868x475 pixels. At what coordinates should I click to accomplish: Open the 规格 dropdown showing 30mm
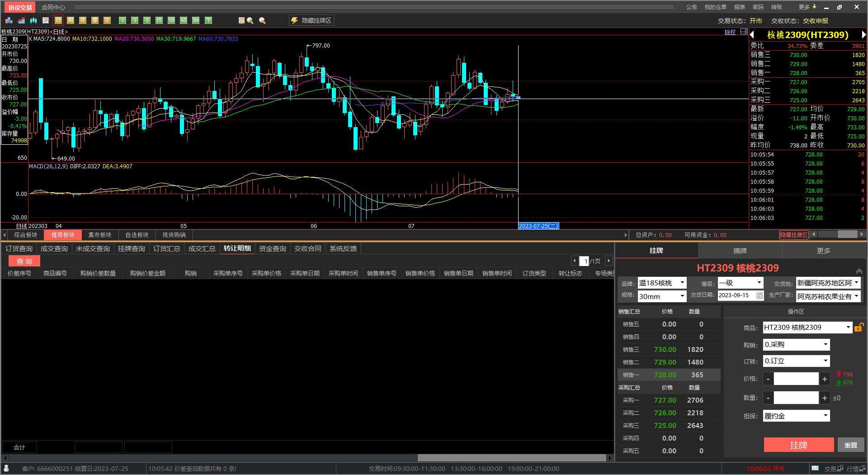pyautogui.click(x=662, y=296)
